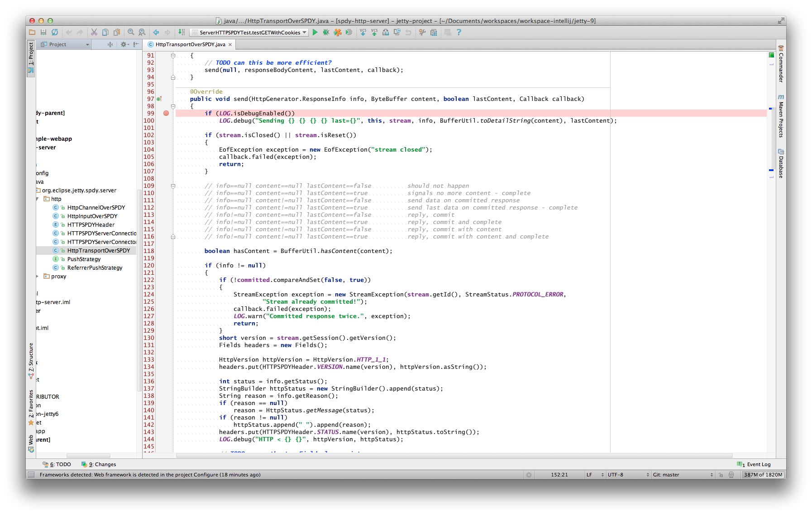Open the 9: Changes tool window tab
This screenshot has width=812, height=515.
[x=99, y=464]
